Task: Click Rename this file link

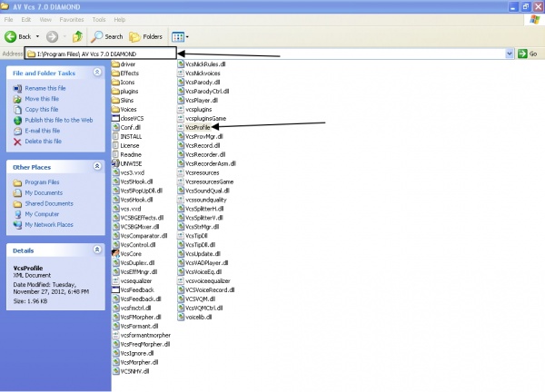Action: 45,88
